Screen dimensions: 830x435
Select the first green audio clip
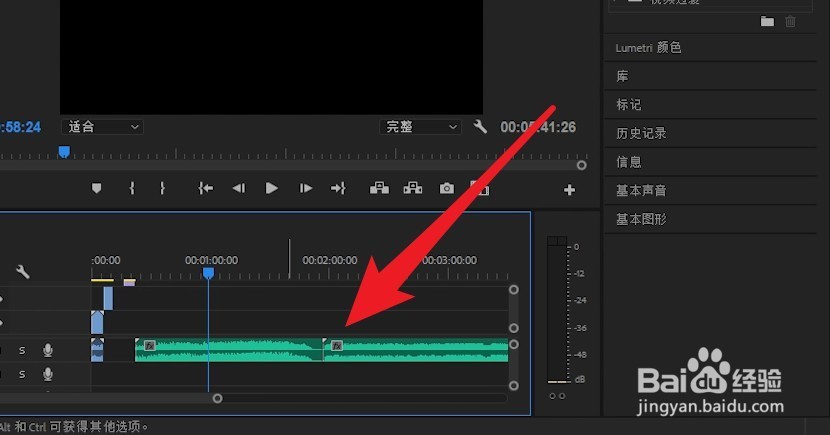tap(229, 350)
